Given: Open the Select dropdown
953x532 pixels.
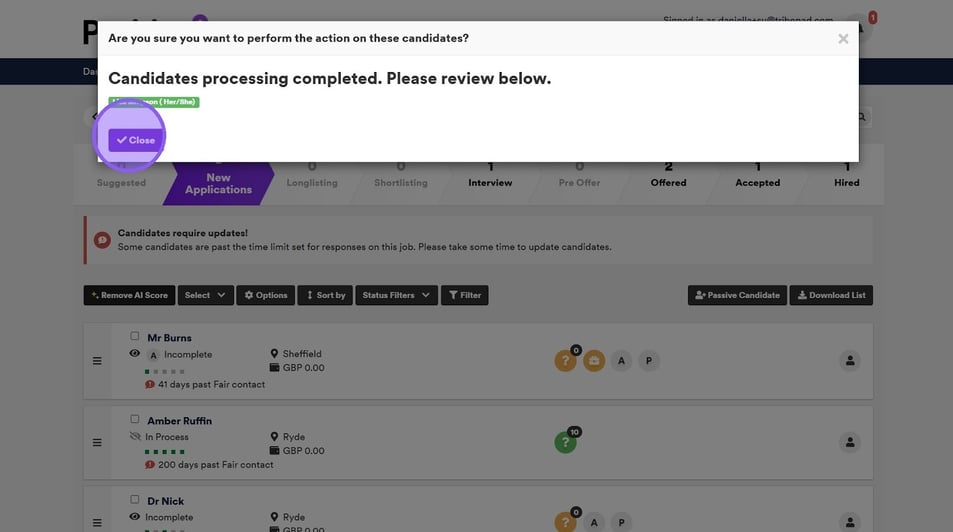Looking at the screenshot, I should pyautogui.click(x=205, y=295).
